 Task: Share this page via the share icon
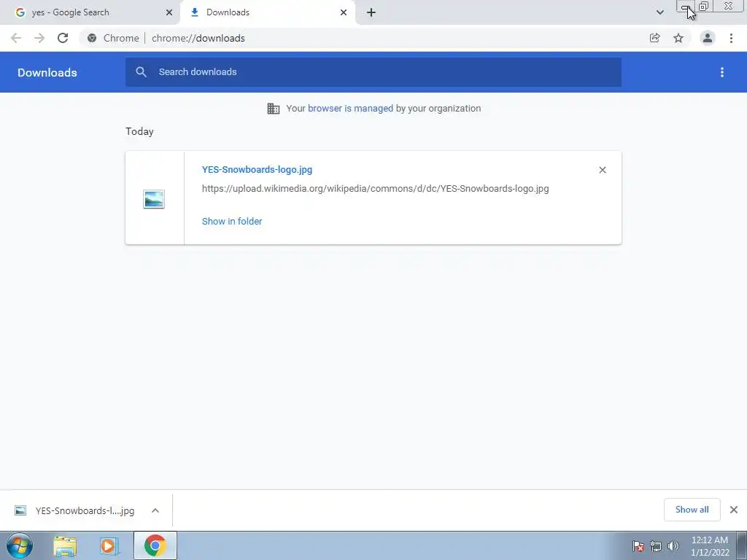pos(654,38)
